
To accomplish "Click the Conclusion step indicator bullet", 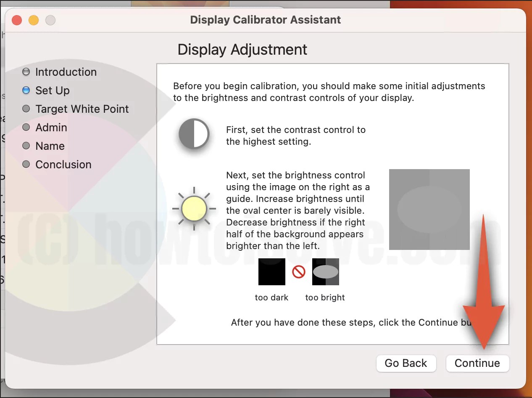I will 26,165.
